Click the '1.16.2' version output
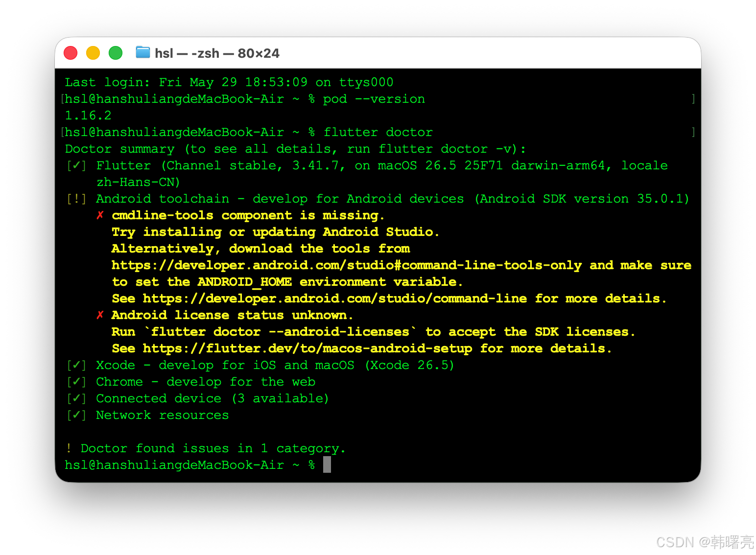The width and height of the screenshot is (756, 555). (88, 116)
